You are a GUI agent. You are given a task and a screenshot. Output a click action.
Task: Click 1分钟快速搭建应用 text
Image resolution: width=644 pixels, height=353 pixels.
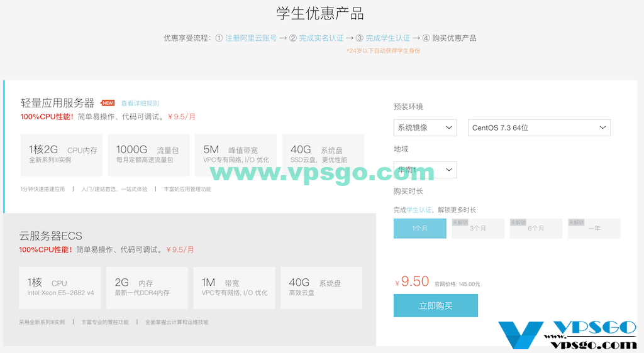[43, 189]
